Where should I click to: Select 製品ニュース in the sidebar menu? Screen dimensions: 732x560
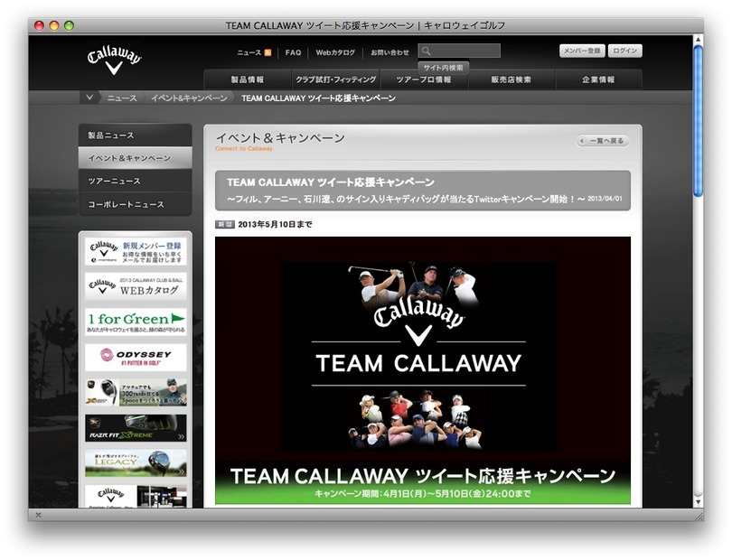[x=136, y=135]
